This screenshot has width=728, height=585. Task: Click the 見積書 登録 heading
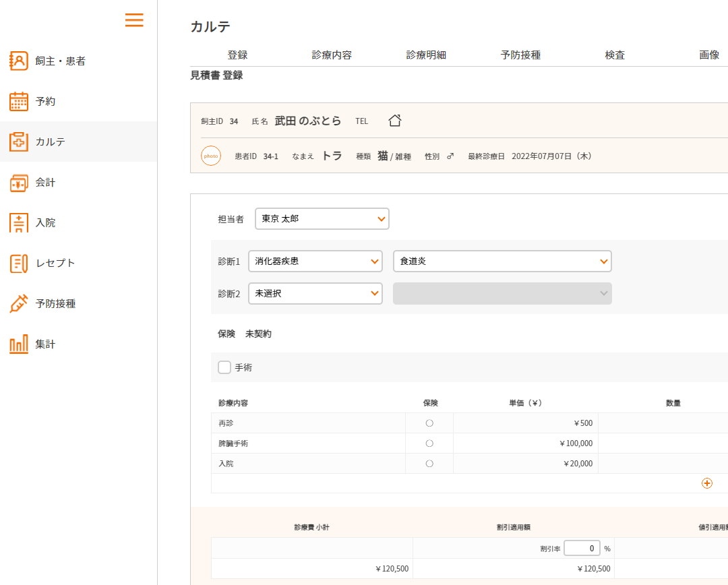pos(216,75)
